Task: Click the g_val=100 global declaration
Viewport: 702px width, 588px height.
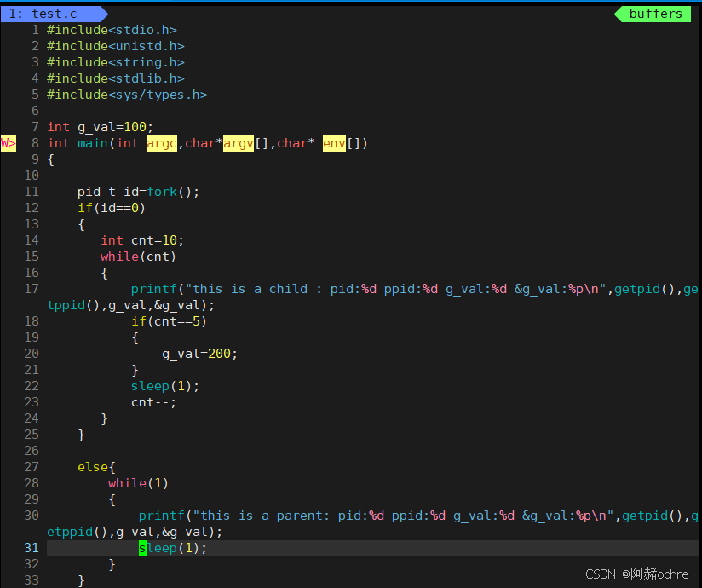Action: [101, 127]
